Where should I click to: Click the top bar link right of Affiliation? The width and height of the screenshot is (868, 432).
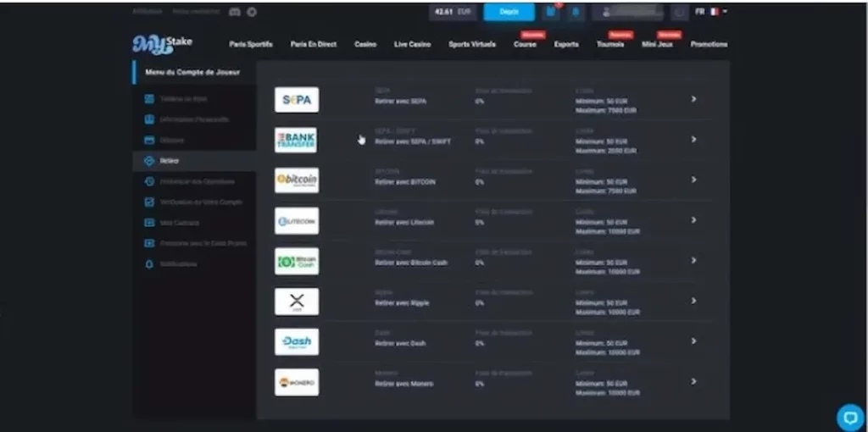(196, 12)
